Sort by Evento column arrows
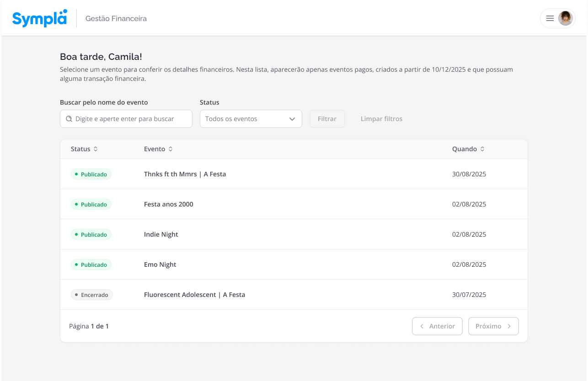This screenshot has width=588, height=381. click(x=171, y=149)
